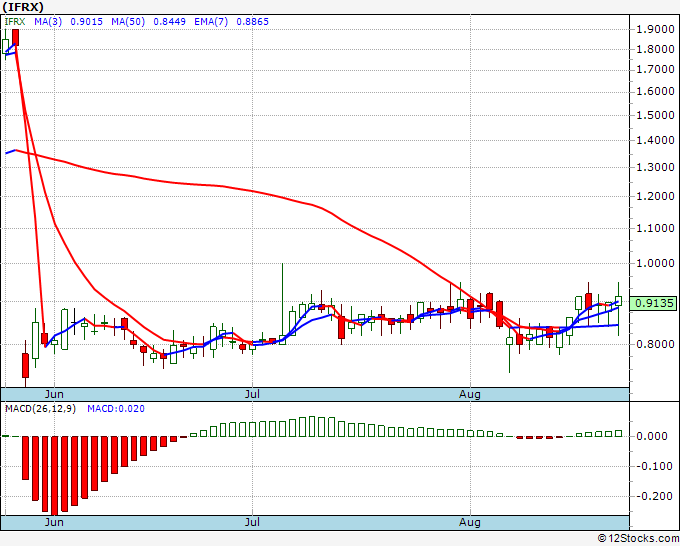The width and height of the screenshot is (680, 546).
Task: Click the deepest red MACD histogram bar
Action: (x=55, y=476)
